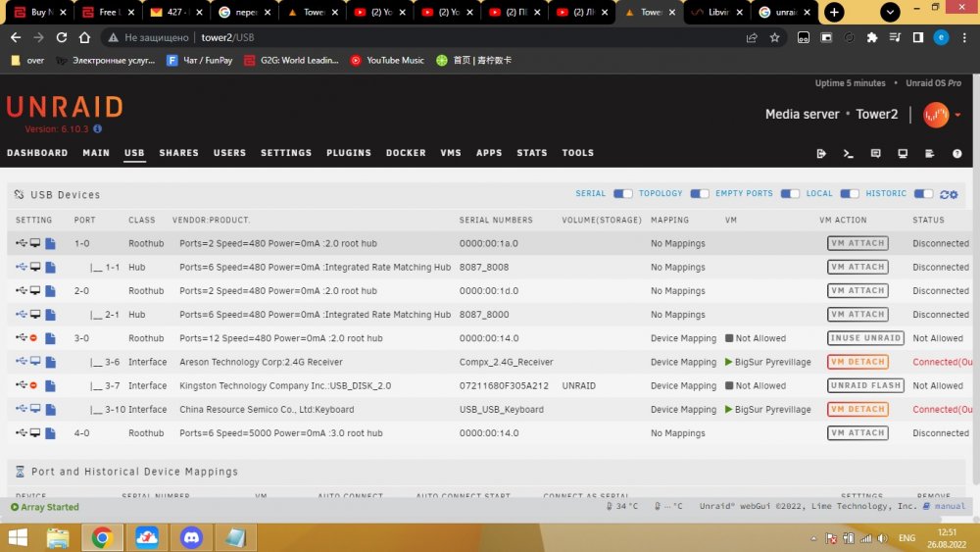This screenshot has height=552, width=980.
Task: Open File Explorer from the taskbar
Action: 58,537
